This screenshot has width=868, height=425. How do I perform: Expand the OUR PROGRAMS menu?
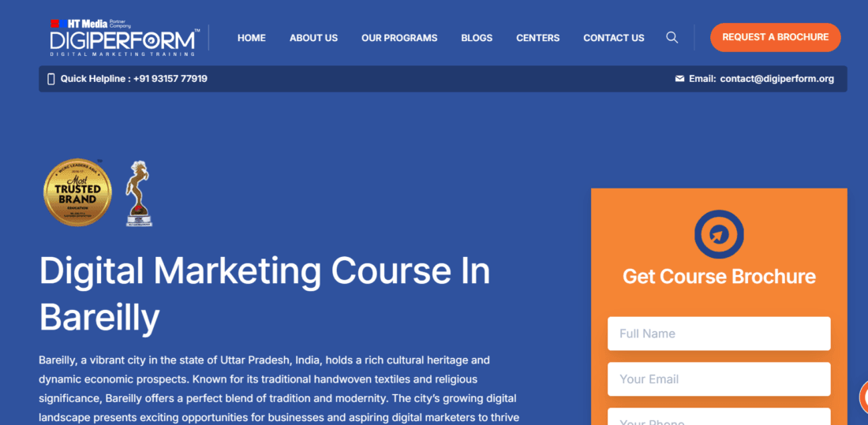pos(399,38)
